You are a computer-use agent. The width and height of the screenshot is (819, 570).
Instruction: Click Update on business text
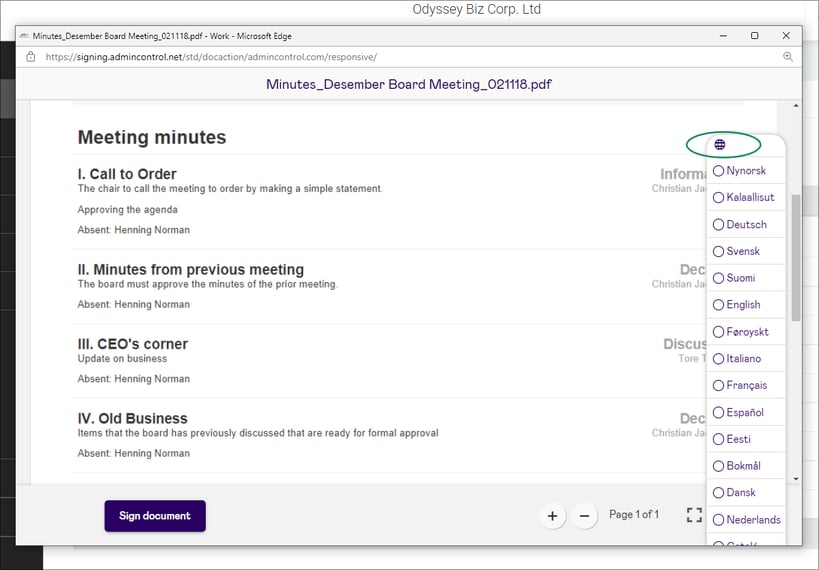click(122, 358)
